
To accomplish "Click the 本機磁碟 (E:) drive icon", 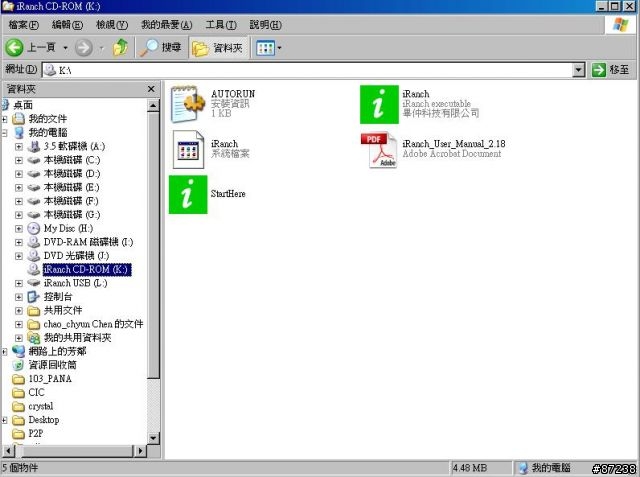I will click(33, 188).
